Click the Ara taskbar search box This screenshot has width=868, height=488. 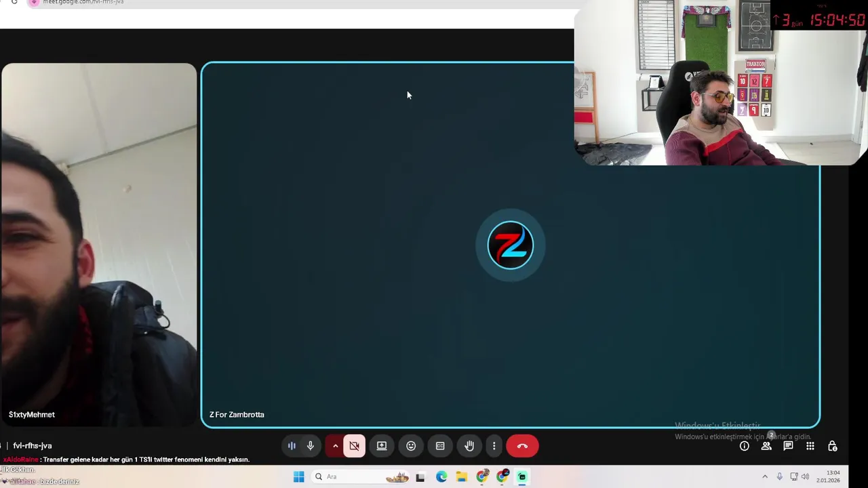coord(361,476)
